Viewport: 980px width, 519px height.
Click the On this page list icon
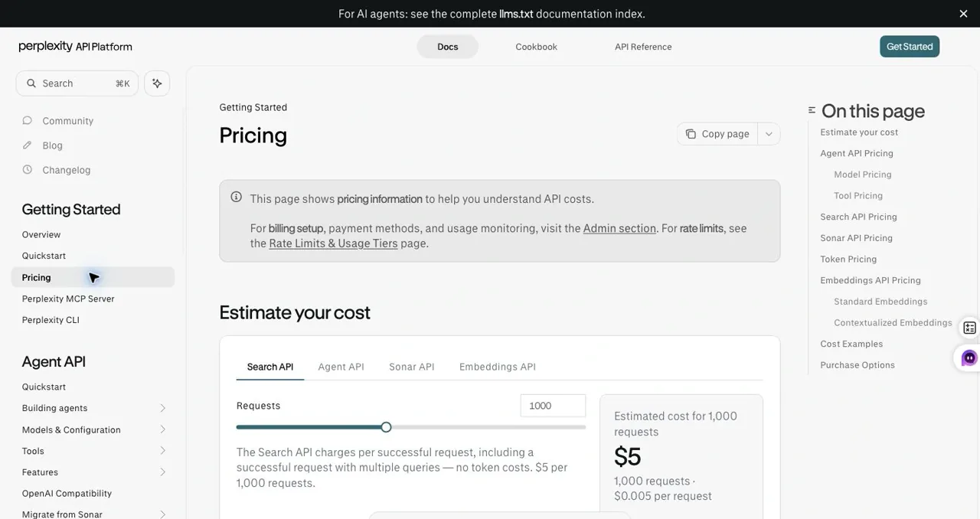point(812,110)
